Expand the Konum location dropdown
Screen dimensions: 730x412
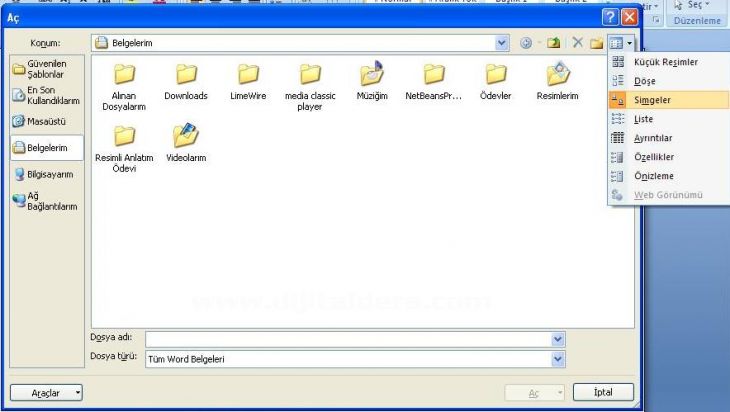[x=501, y=43]
